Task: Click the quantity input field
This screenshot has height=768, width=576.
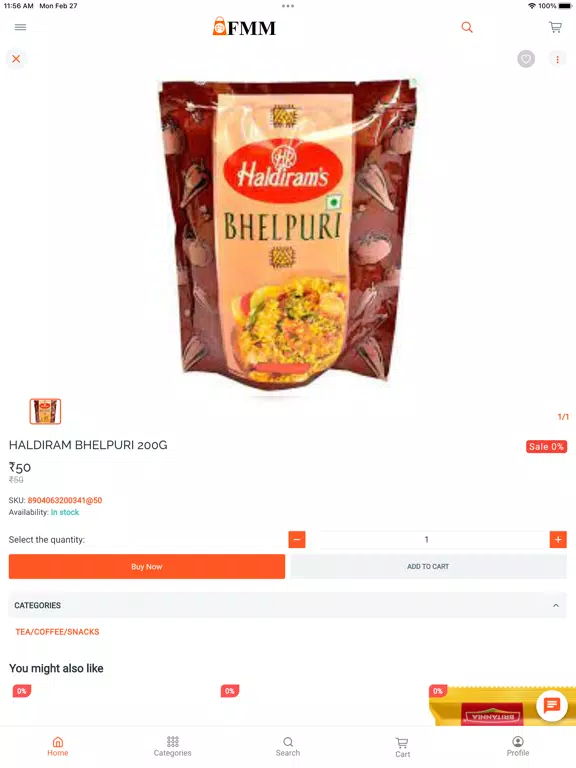Action: [x=427, y=539]
